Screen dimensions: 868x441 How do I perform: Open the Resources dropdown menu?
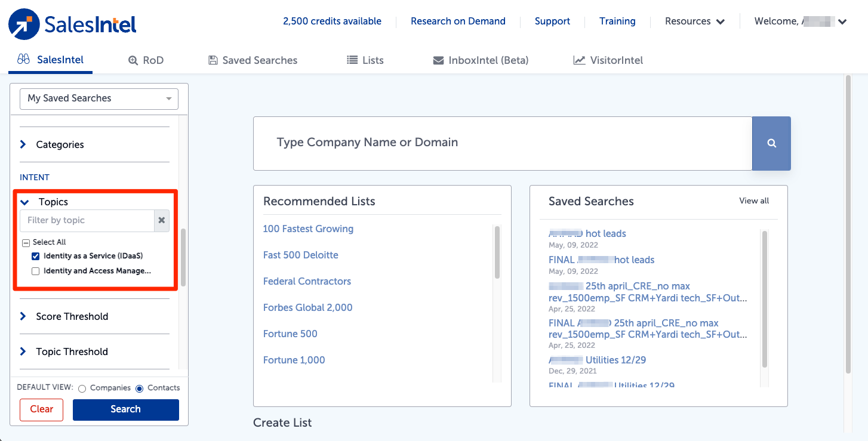click(x=695, y=21)
